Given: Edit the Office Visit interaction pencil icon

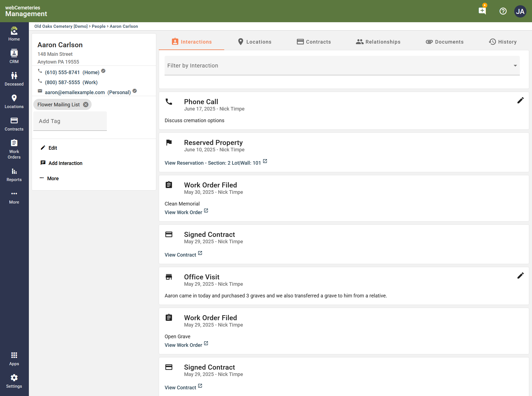Looking at the screenshot, I should tap(520, 275).
